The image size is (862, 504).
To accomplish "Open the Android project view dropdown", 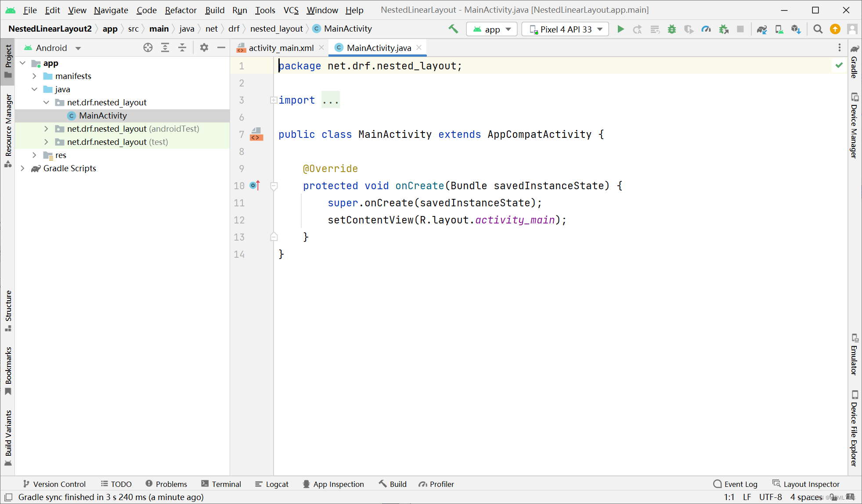I will pyautogui.click(x=53, y=47).
